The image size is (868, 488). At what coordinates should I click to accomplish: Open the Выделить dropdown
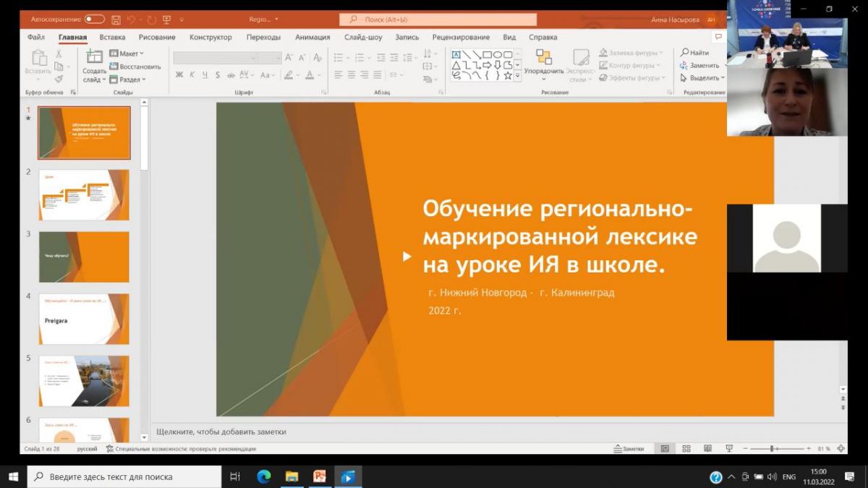(x=703, y=78)
